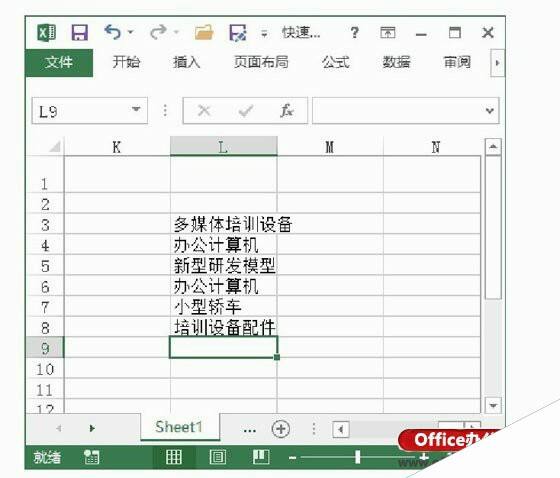Open the Customize Quick Access Toolbar dropdown
The image size is (560, 478).
coord(264,34)
